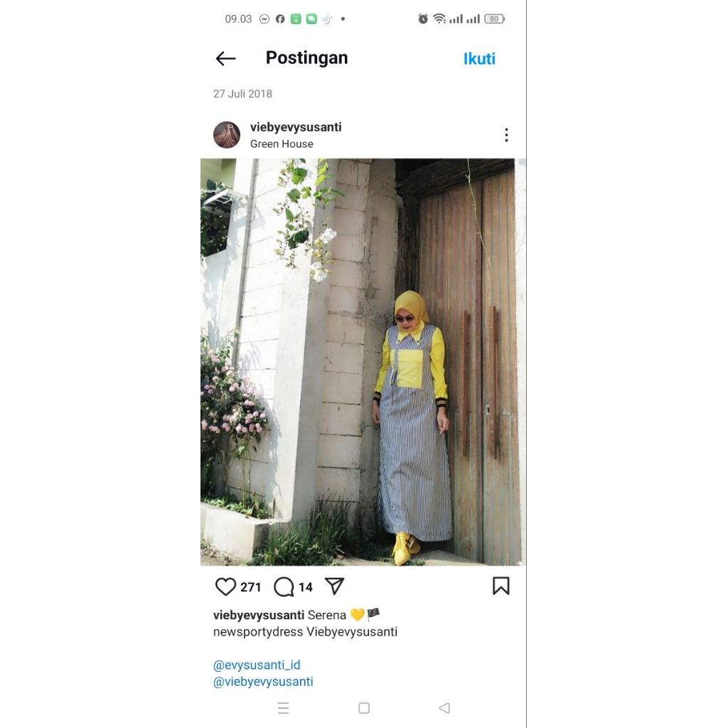The width and height of the screenshot is (728, 728).
Task: Share post with paper plane icon
Action: pos(334,586)
